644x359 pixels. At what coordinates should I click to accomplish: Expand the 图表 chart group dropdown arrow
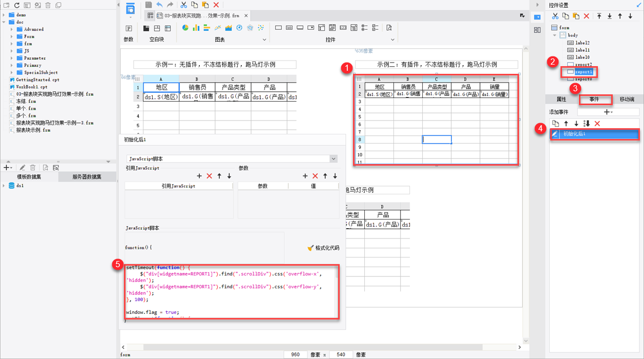point(264,39)
